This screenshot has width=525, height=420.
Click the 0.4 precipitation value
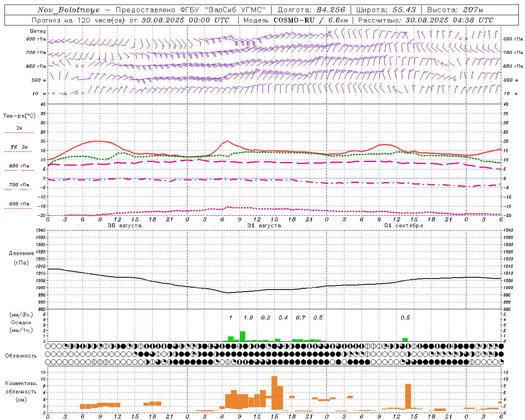(x=283, y=317)
